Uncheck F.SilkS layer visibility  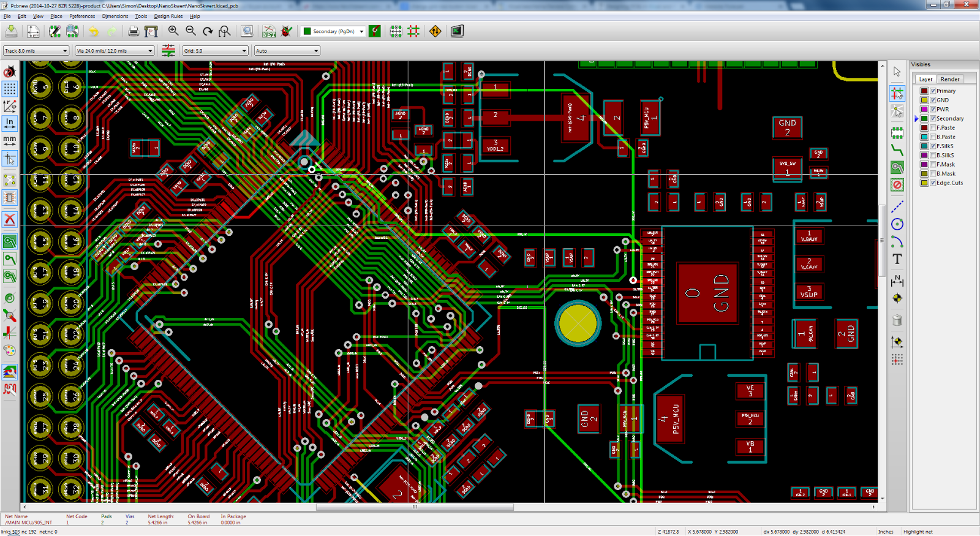tap(933, 146)
